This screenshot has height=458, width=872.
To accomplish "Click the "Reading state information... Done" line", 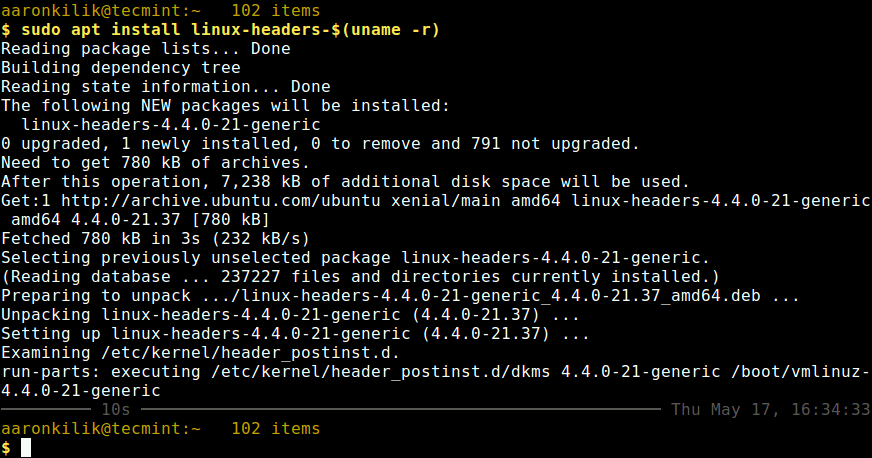I will click(166, 86).
